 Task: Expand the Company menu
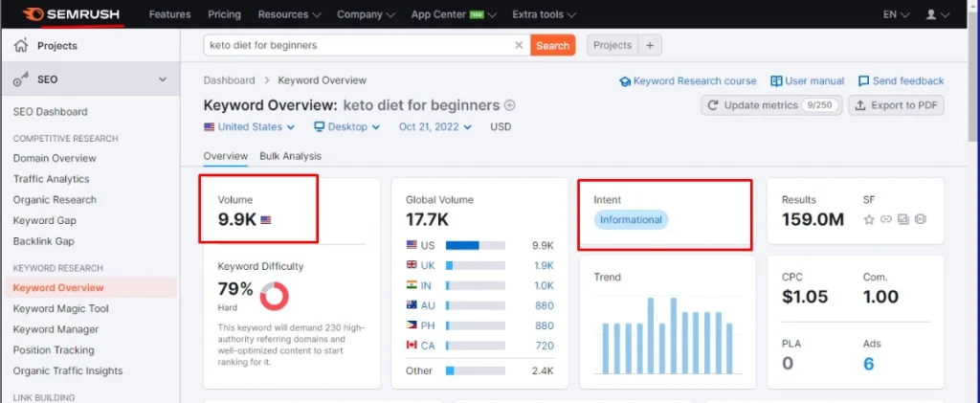pos(366,13)
